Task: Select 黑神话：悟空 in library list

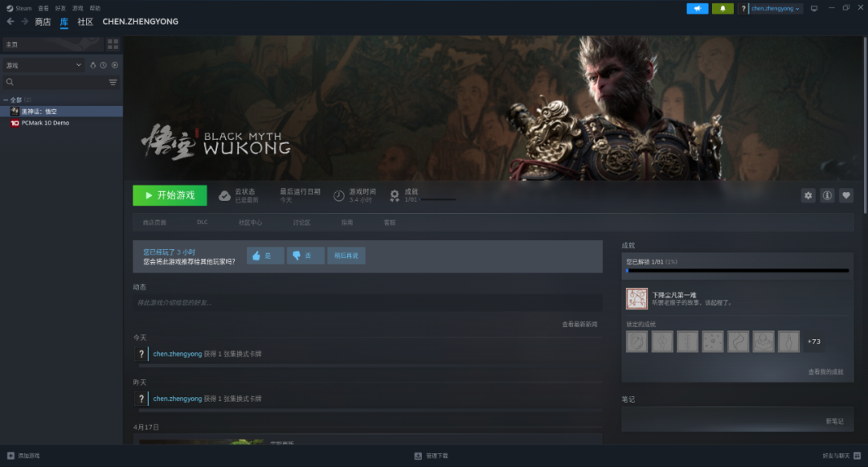Action: click(61, 111)
